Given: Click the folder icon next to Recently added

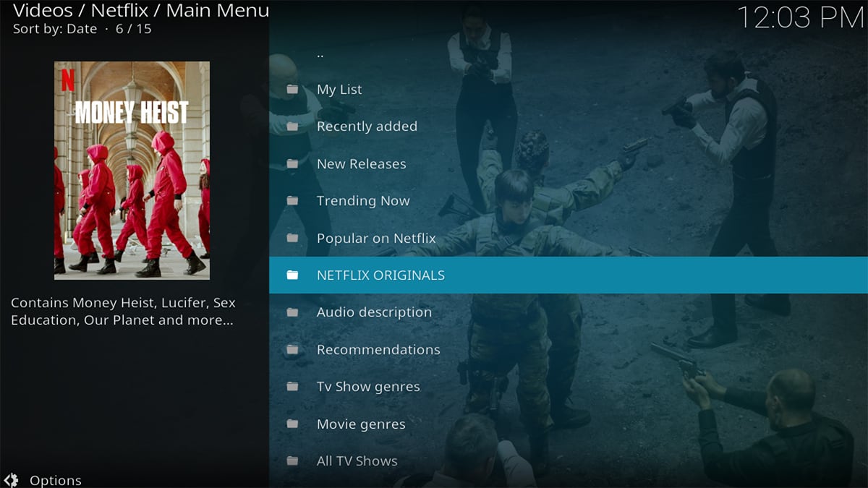Looking at the screenshot, I should point(292,127).
